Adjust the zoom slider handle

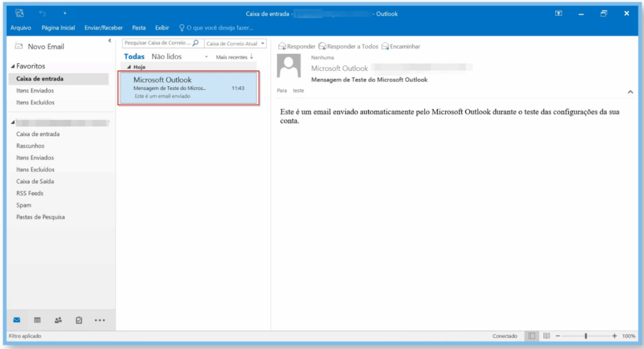tap(586, 336)
